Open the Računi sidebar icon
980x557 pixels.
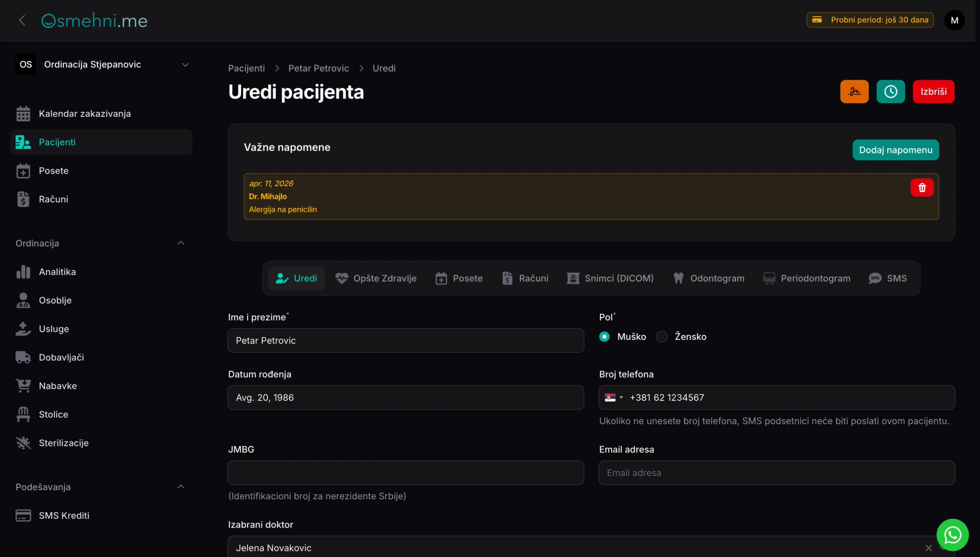[23, 199]
